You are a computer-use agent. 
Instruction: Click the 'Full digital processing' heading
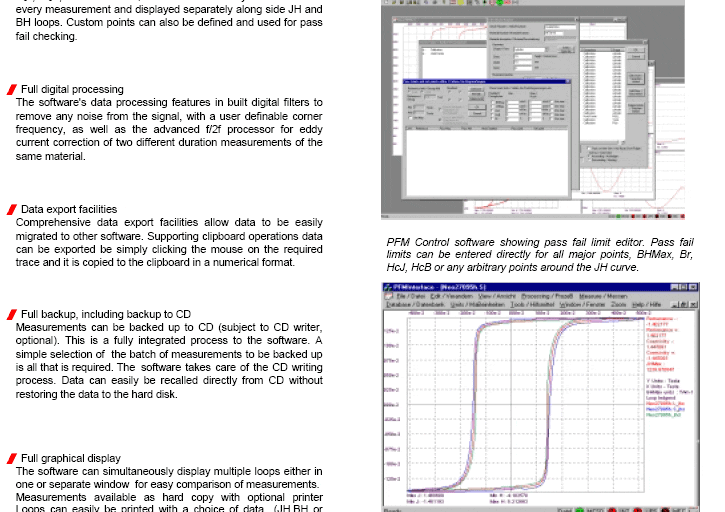tap(72, 89)
